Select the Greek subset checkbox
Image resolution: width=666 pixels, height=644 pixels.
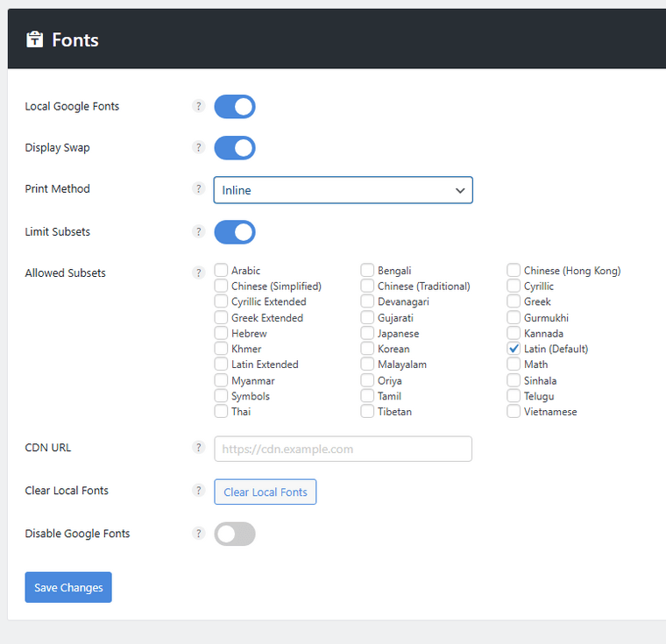point(514,301)
